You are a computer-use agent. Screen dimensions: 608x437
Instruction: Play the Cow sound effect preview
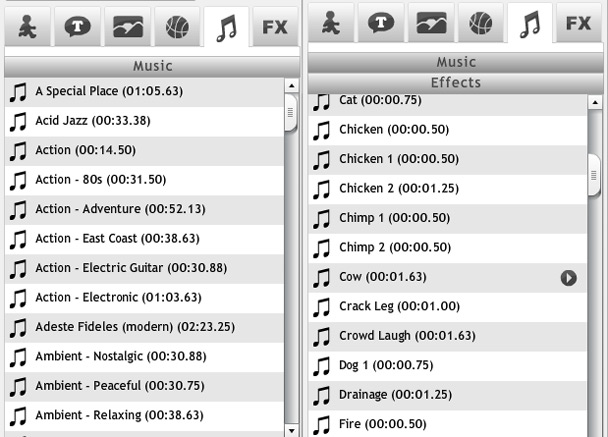click(569, 277)
